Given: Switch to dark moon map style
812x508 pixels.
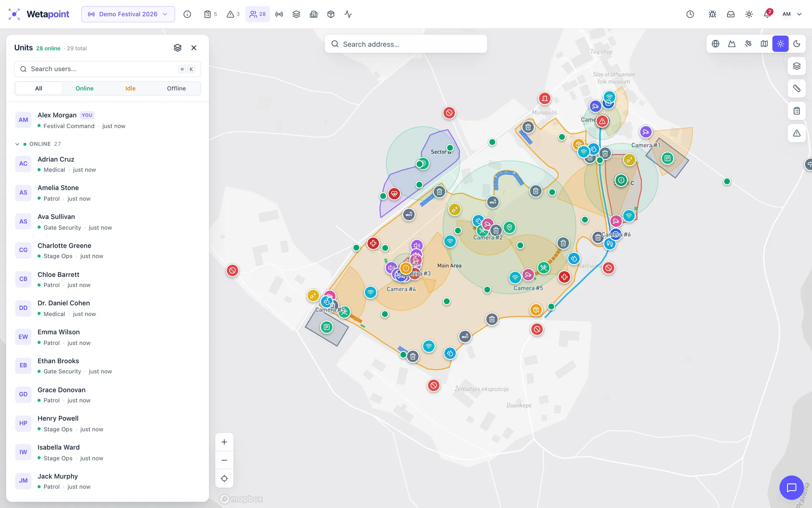Looking at the screenshot, I should click(797, 44).
